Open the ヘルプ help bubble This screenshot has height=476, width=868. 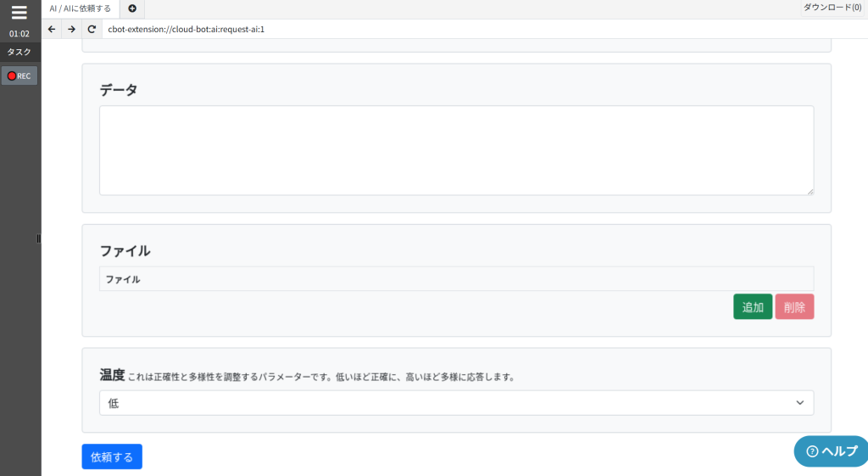click(831, 451)
